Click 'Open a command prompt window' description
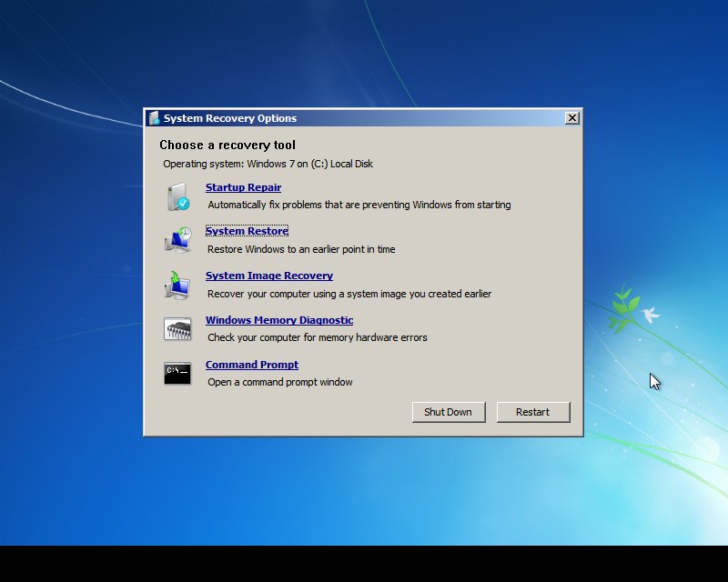This screenshot has width=728, height=582. click(280, 382)
